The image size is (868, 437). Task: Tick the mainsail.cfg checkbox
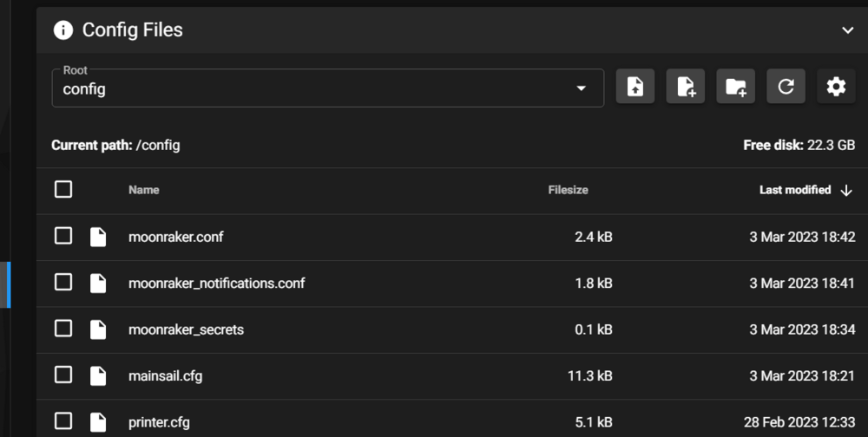click(x=63, y=375)
